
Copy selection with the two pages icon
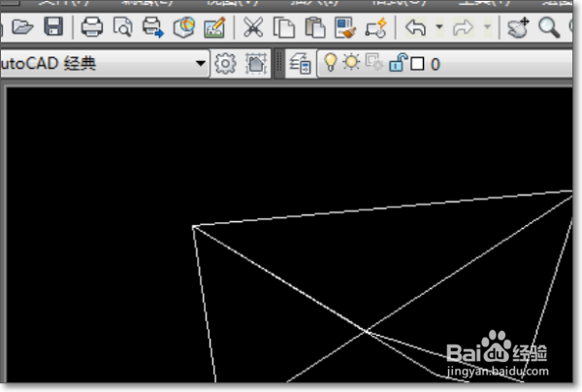click(284, 28)
